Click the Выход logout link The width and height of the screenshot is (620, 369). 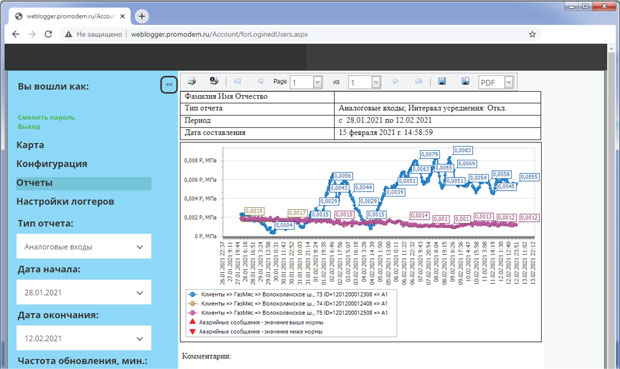(29, 127)
